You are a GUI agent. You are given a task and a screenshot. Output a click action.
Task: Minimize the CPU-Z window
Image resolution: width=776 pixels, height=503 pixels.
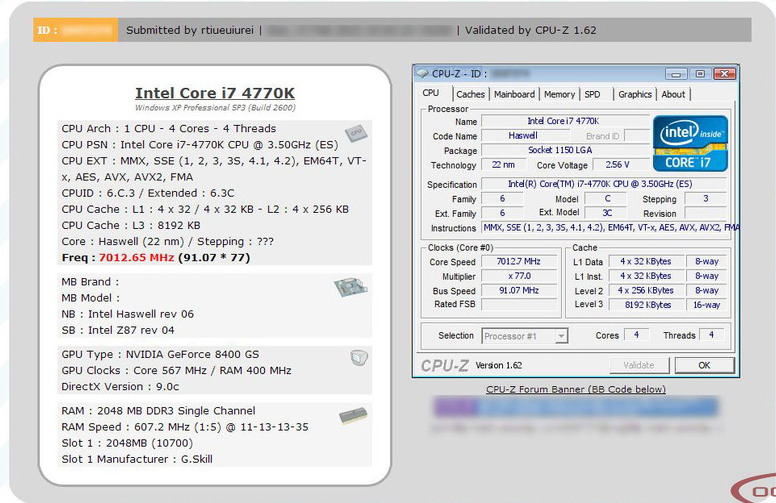[676, 74]
